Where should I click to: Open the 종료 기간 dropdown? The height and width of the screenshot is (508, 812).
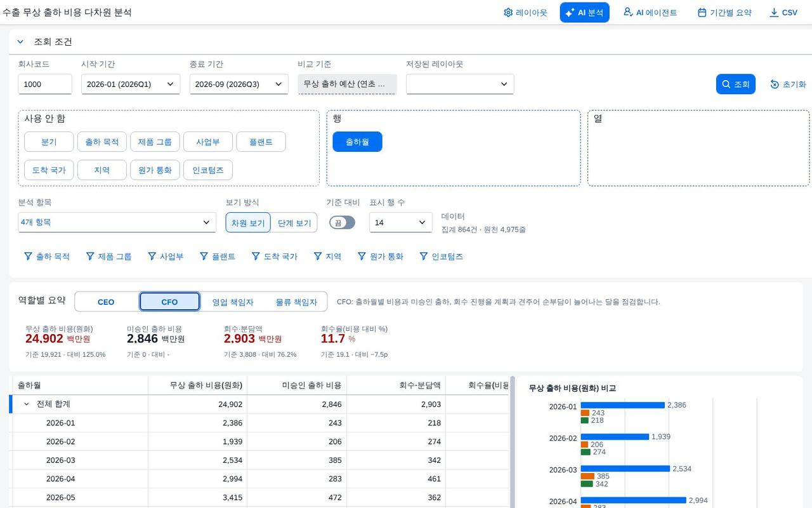coord(239,84)
